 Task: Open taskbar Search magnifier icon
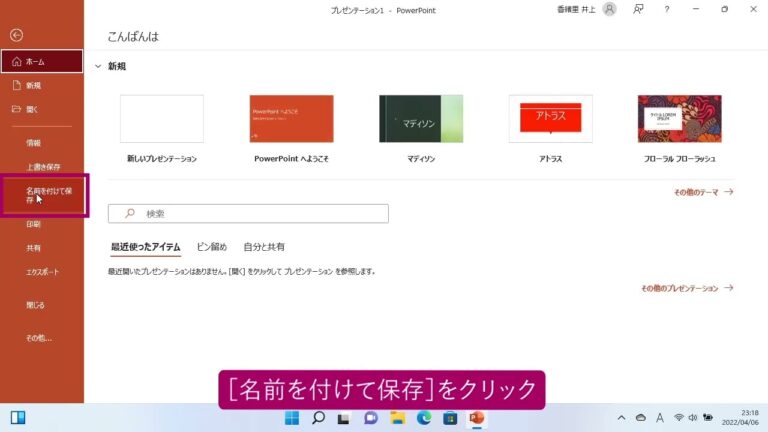[318, 418]
